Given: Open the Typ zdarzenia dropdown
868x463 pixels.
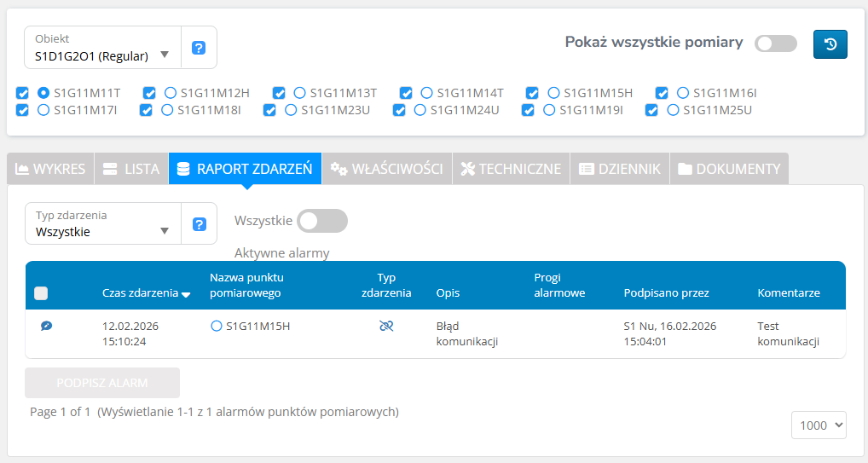Looking at the screenshot, I should click(103, 224).
